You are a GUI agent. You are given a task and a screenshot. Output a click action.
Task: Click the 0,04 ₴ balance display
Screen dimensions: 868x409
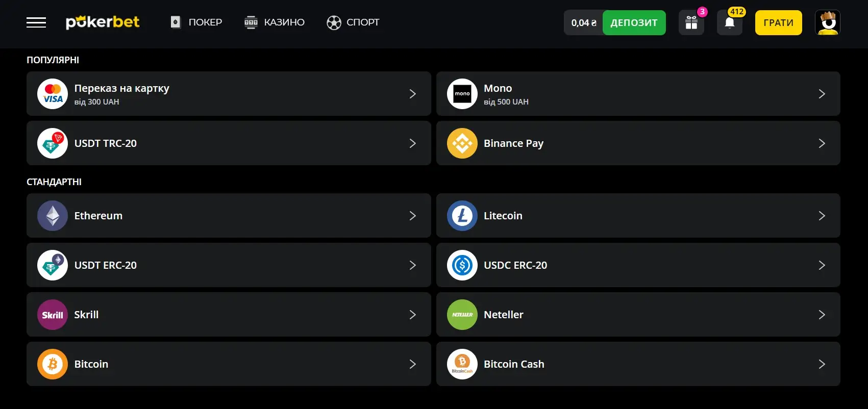(584, 23)
